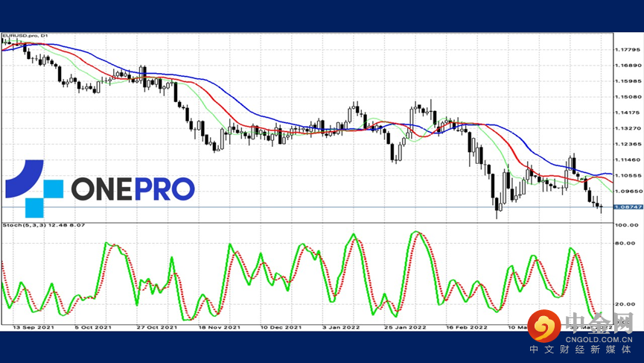Viewport: 644px width, 363px height.
Task: Click the 100.00 stochastic axis level
Action: pos(625,224)
